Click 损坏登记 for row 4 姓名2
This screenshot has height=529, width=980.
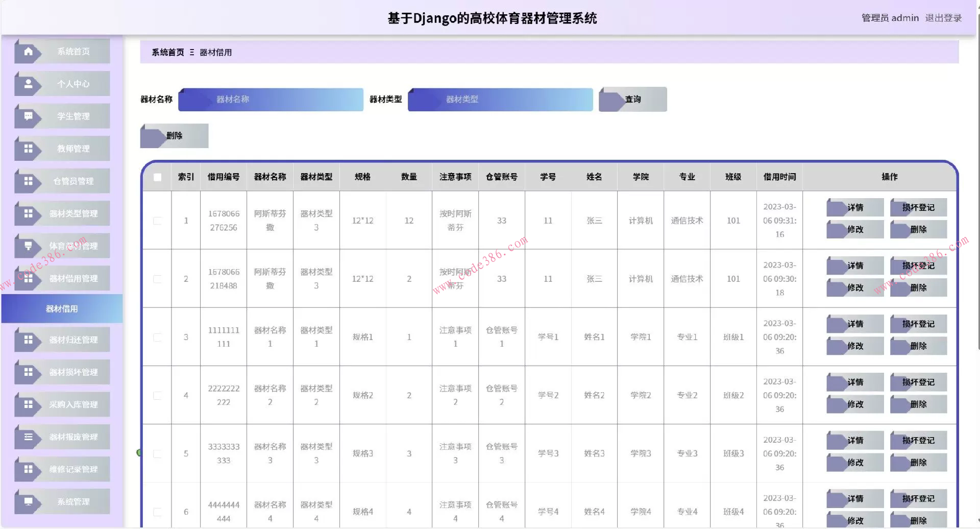pyautogui.click(x=918, y=382)
